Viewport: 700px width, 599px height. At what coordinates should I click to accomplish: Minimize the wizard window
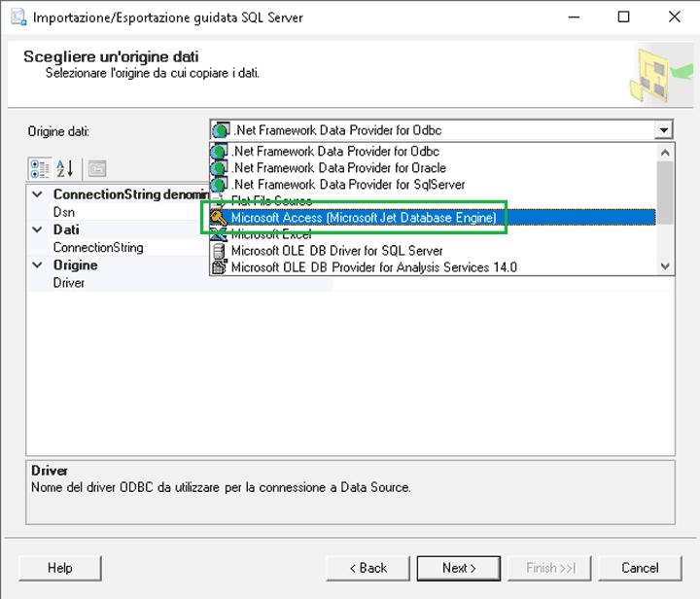[x=574, y=17]
